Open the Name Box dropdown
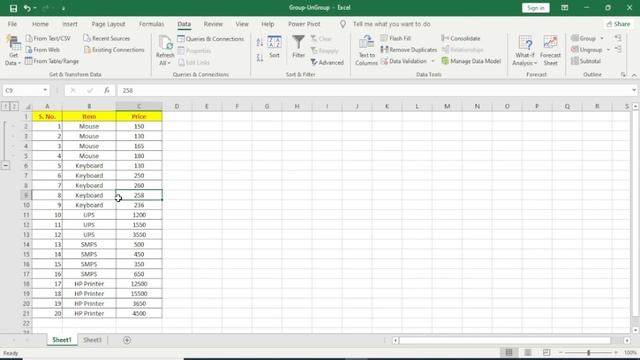The height and width of the screenshot is (360, 640). pos(45,90)
